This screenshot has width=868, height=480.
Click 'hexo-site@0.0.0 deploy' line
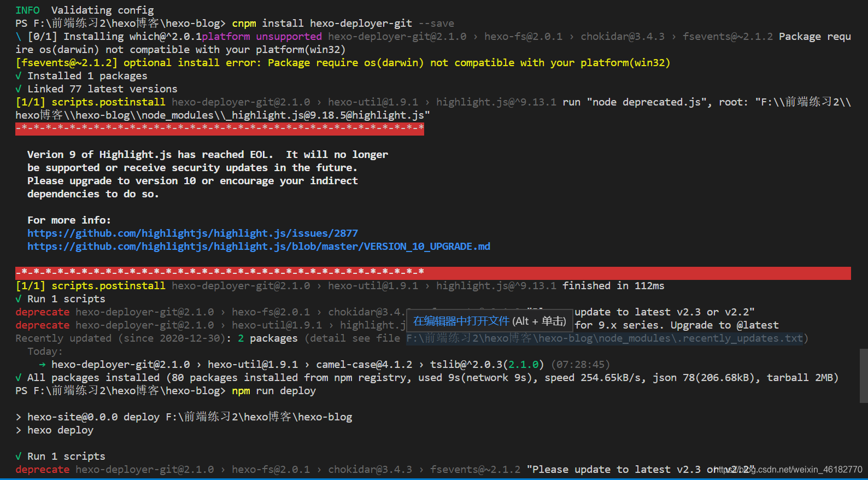(x=184, y=417)
